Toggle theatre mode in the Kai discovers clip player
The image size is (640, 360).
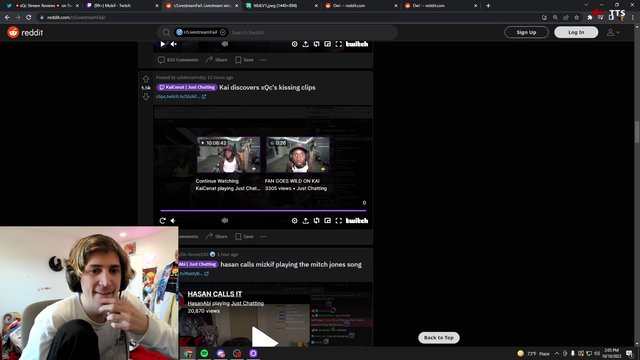(316, 220)
